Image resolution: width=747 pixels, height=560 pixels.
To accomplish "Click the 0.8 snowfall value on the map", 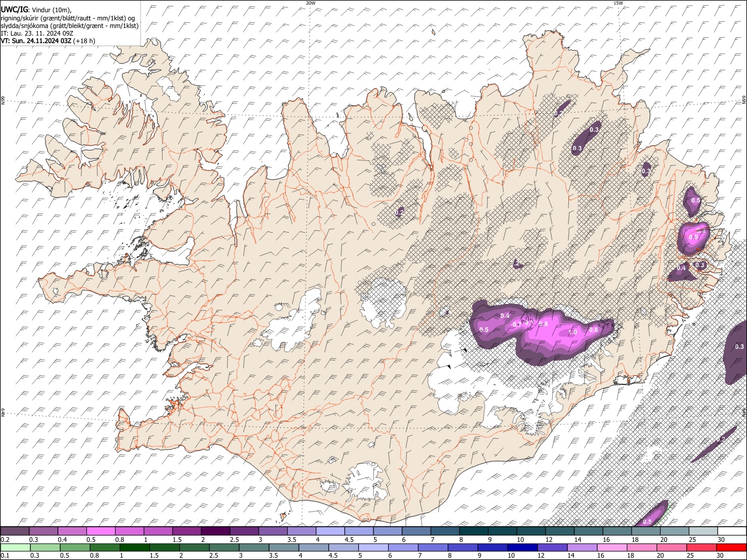I will pos(543,324).
